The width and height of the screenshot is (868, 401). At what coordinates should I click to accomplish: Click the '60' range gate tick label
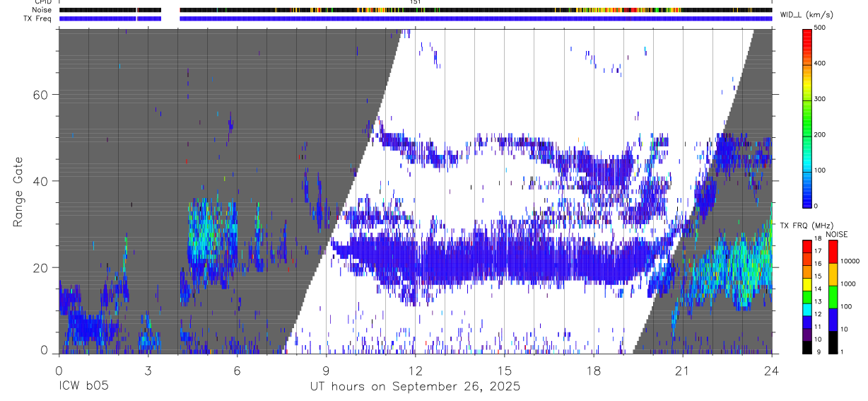39,95
